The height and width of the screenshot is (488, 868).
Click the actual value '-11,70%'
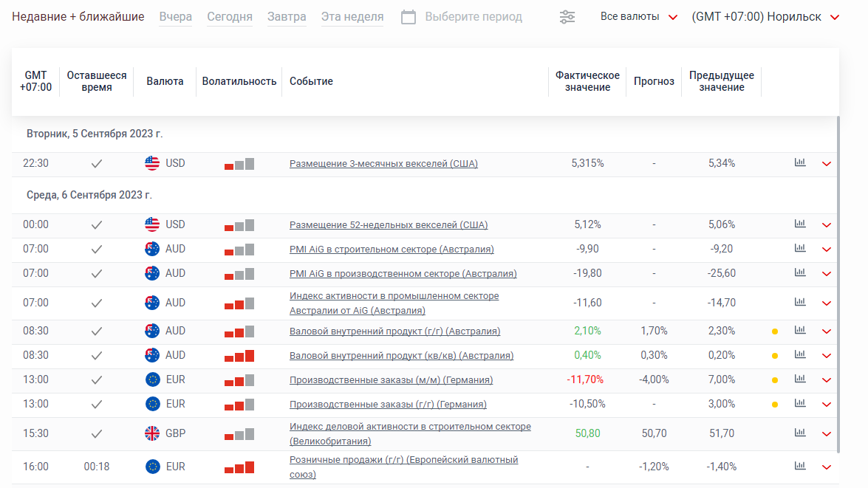pos(585,380)
